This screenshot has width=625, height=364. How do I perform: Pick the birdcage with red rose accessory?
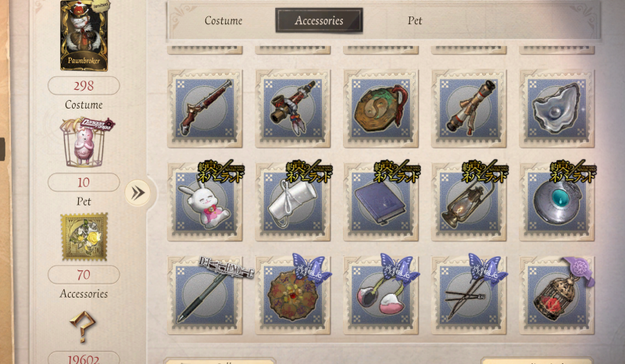557,295
